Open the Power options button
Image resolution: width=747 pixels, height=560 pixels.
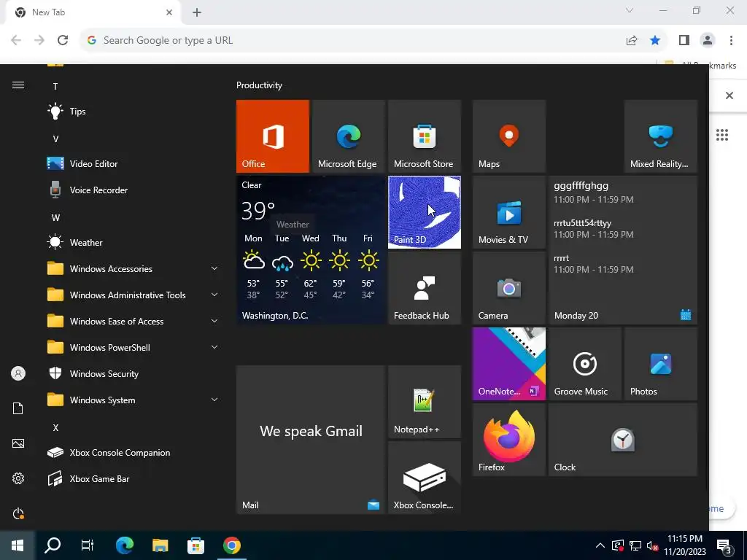(x=18, y=513)
